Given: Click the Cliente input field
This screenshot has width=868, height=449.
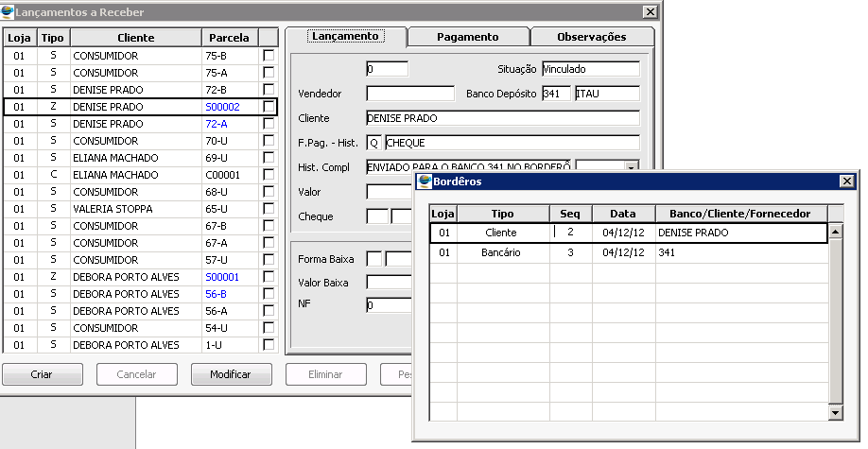Looking at the screenshot, I should pos(502,118).
